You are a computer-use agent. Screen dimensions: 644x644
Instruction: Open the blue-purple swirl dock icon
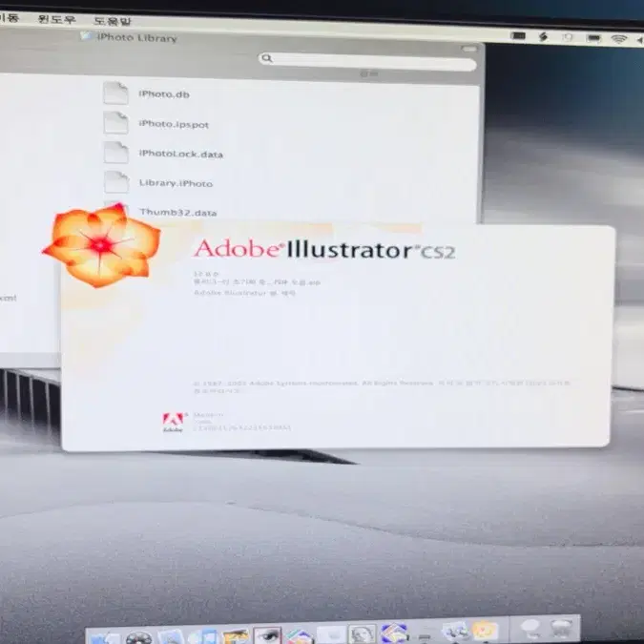coord(393,634)
